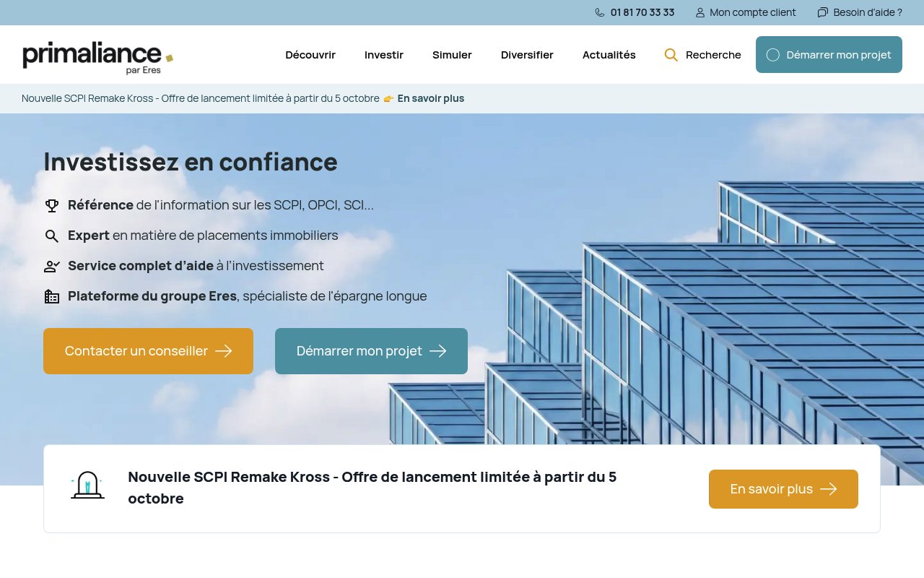Click the phone icon beside 01 81 70 33 33
Viewport: 924px width, 578px height.
pos(600,12)
